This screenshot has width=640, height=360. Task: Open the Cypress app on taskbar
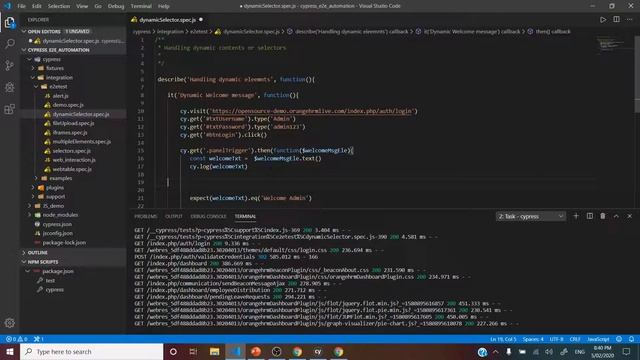[318, 351]
